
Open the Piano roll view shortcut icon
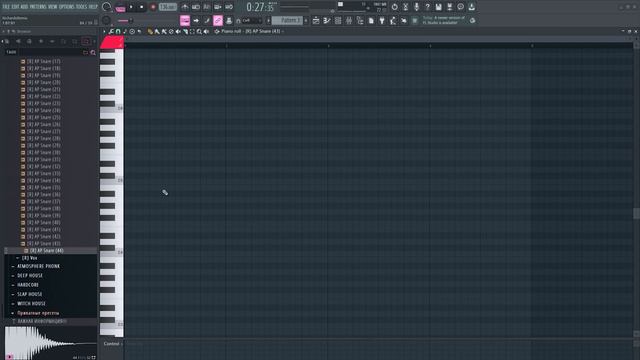tap(327, 20)
